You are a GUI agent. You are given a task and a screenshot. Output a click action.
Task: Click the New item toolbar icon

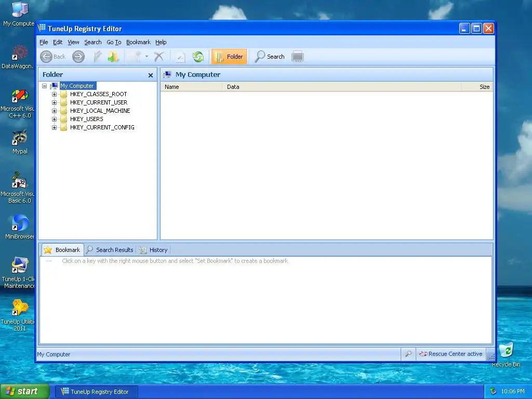[136, 57]
